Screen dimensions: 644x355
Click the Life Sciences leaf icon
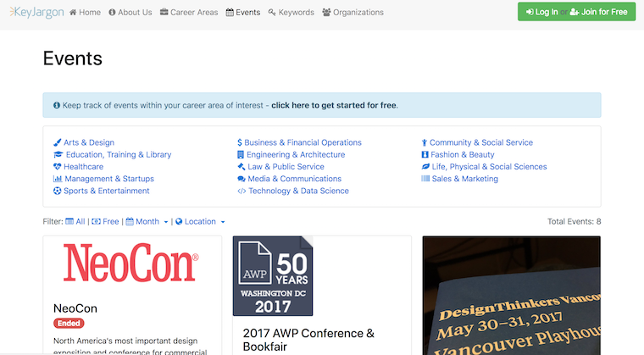tap(425, 166)
